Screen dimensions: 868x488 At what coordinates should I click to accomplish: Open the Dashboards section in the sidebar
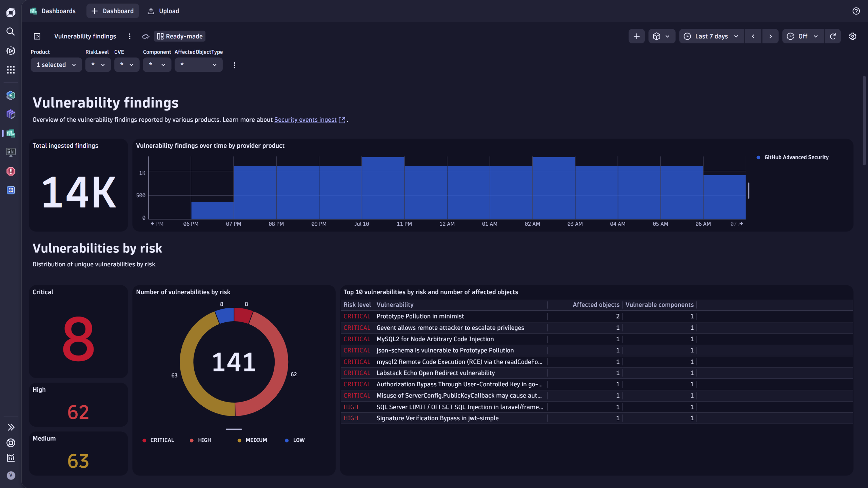tap(11, 134)
